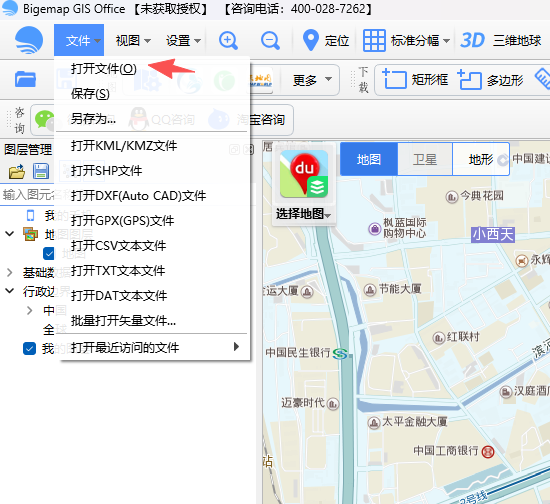This screenshot has height=504, width=550.
Task: Select 打开TXT文本文件 menu entry
Action: 153,270
